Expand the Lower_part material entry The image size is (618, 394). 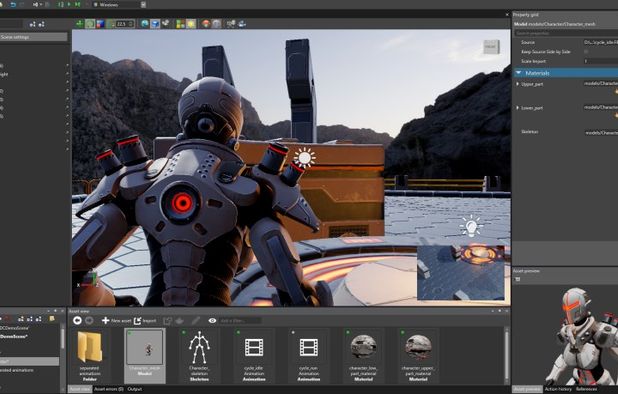(518, 108)
